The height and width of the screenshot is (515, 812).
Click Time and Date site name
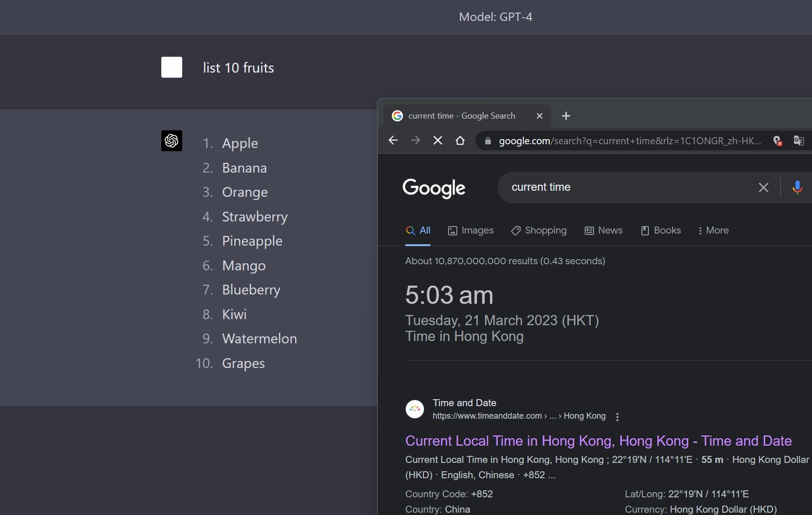click(464, 403)
